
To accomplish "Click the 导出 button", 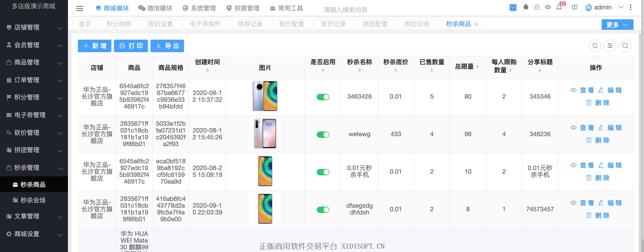I will (167, 46).
